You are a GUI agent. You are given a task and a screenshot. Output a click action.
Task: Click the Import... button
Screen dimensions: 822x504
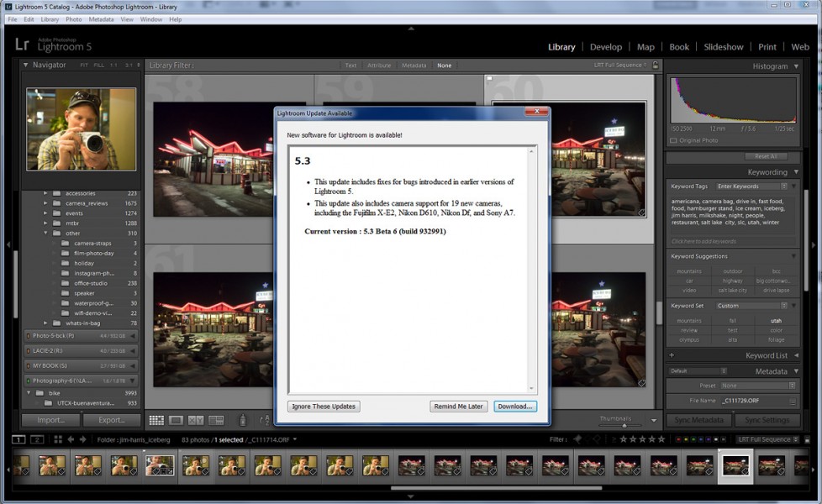pos(51,420)
